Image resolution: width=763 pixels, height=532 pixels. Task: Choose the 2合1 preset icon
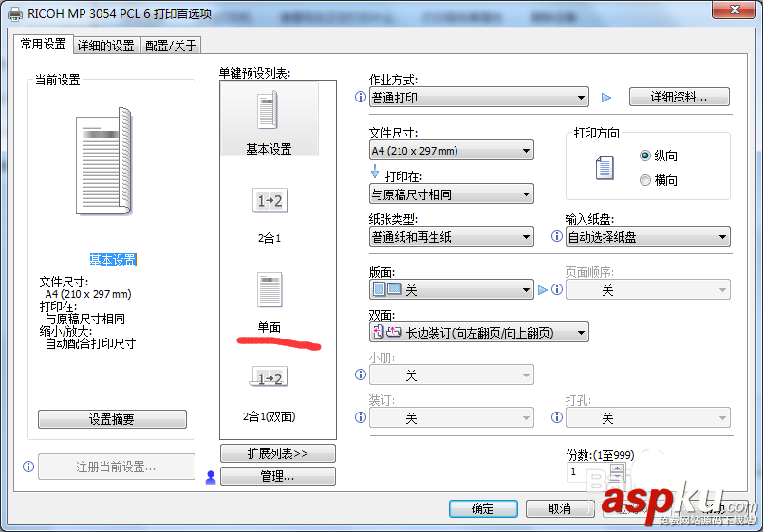270,200
